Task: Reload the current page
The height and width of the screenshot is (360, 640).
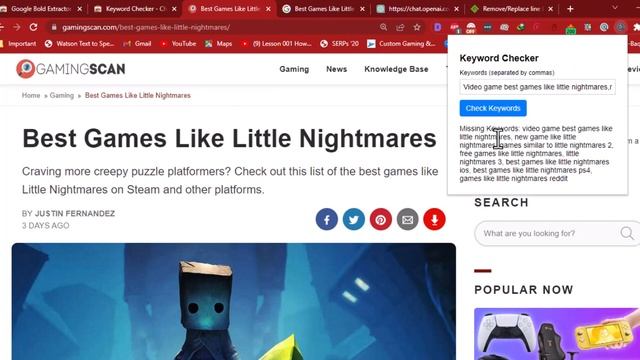Action: point(33,27)
